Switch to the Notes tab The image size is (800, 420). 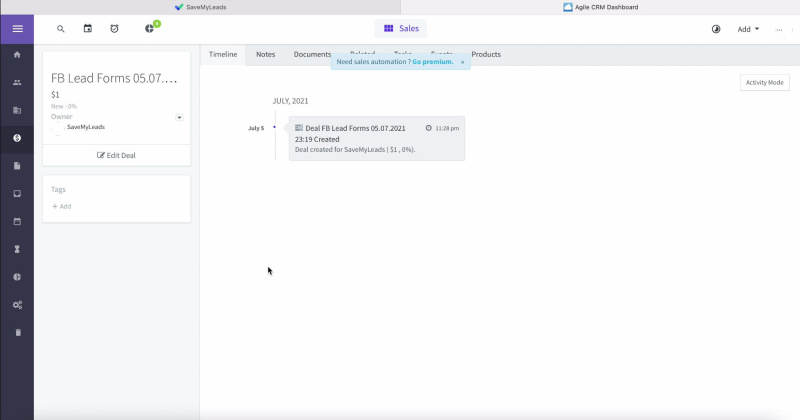(x=265, y=54)
